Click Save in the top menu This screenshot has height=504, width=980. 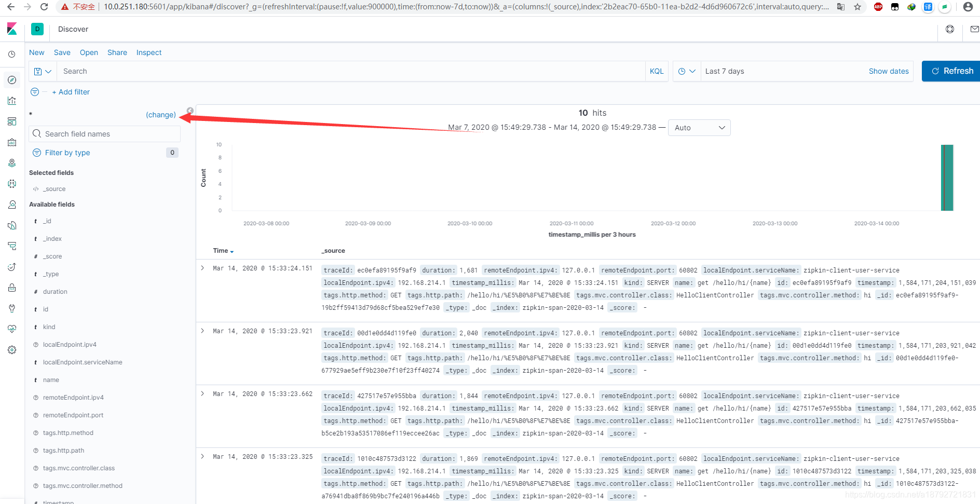(x=62, y=52)
